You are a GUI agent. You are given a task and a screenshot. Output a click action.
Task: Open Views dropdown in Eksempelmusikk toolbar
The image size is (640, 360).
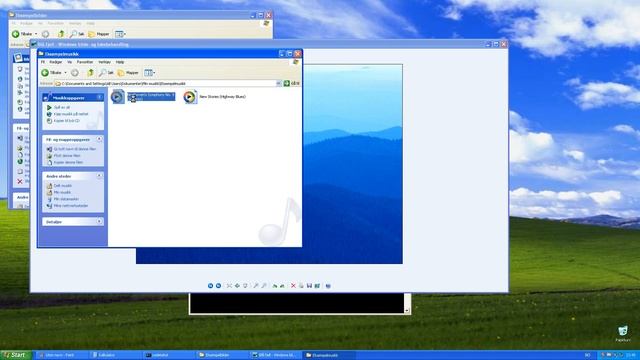pos(149,73)
